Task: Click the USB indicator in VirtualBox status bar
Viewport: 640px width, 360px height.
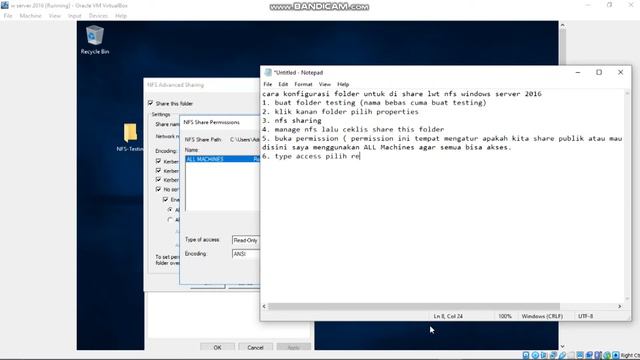Action: point(562,355)
